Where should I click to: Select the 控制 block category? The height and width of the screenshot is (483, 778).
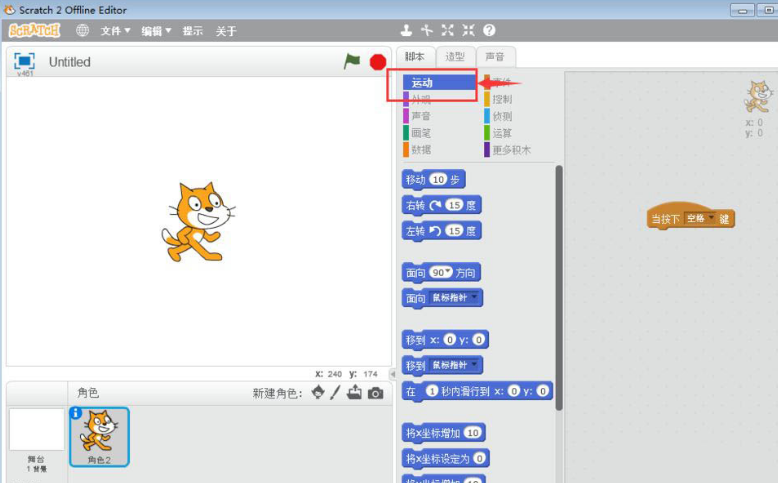pos(498,99)
